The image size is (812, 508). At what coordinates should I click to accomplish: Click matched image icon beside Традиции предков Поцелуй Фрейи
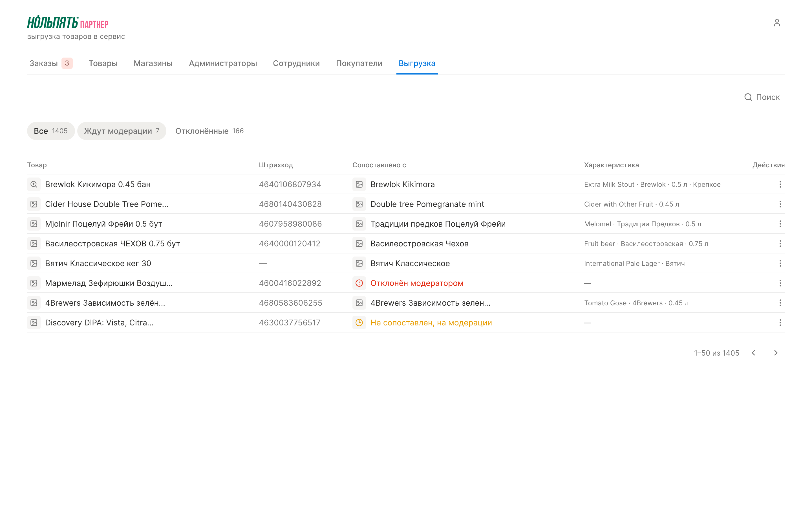[x=359, y=224]
